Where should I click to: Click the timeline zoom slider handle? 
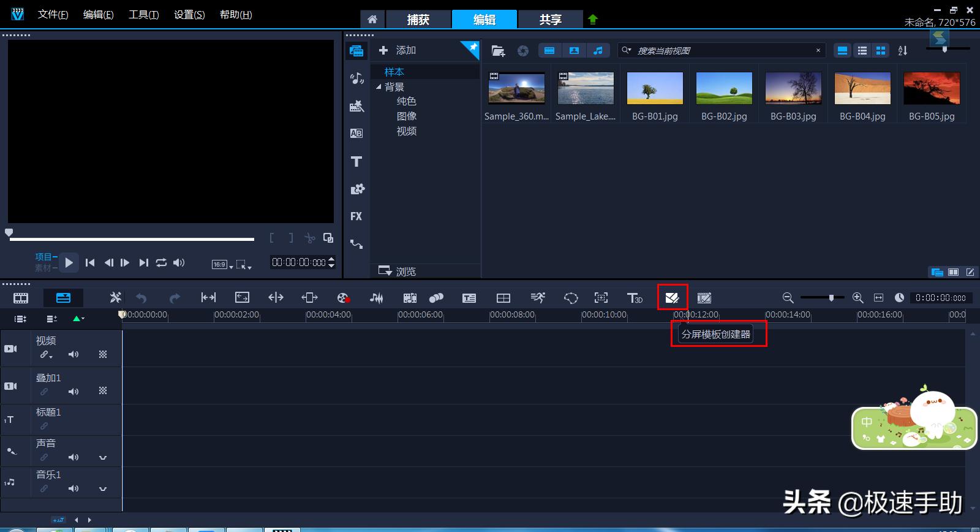(x=831, y=298)
